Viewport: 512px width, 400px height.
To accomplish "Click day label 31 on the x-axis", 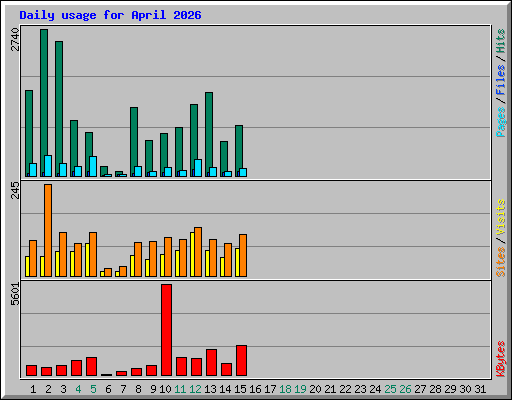I will tap(480, 389).
